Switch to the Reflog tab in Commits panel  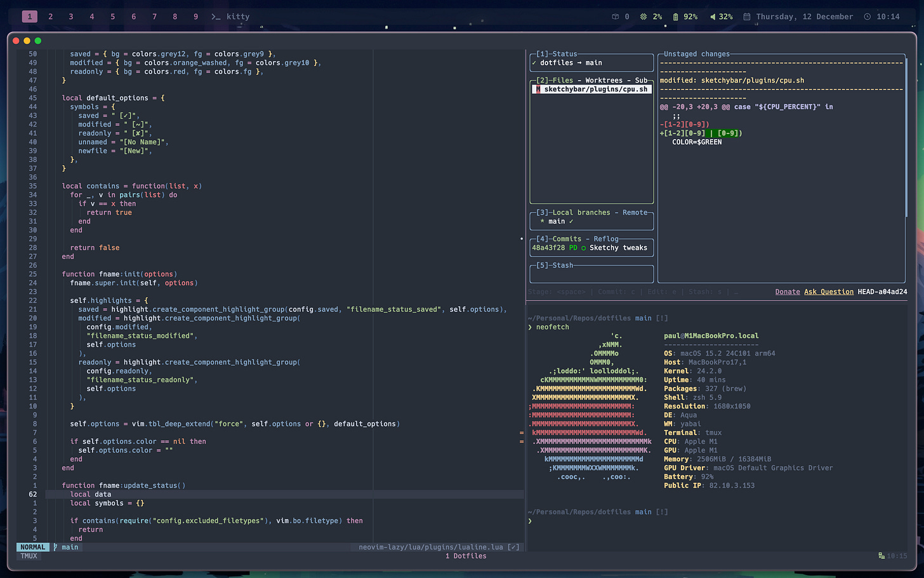point(605,239)
